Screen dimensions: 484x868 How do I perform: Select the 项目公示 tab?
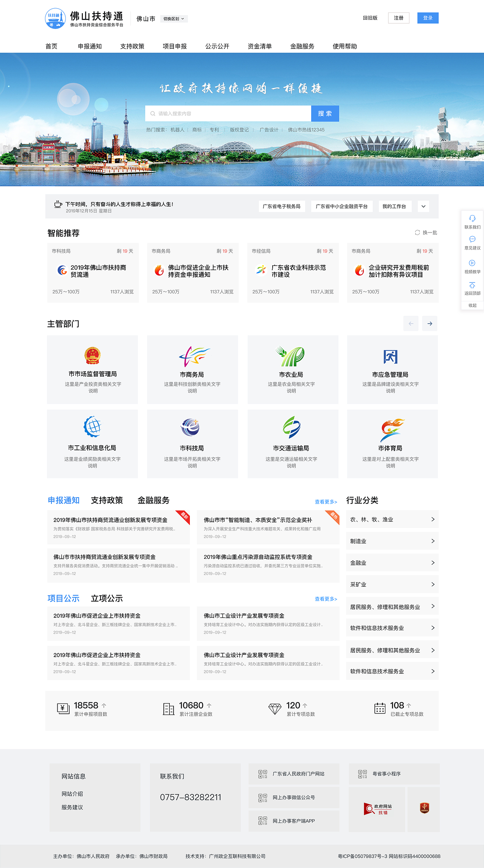click(x=64, y=598)
